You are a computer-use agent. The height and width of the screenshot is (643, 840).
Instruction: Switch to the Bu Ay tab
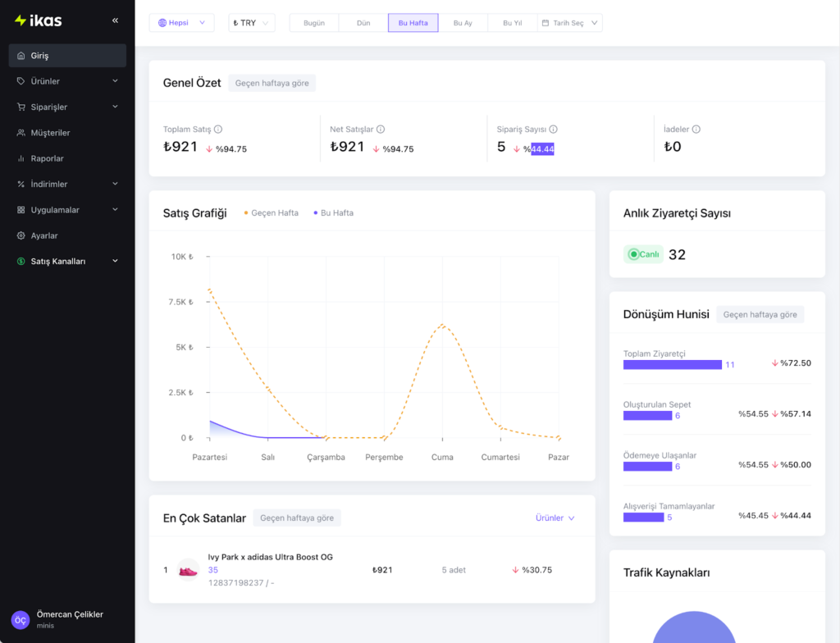(x=463, y=23)
